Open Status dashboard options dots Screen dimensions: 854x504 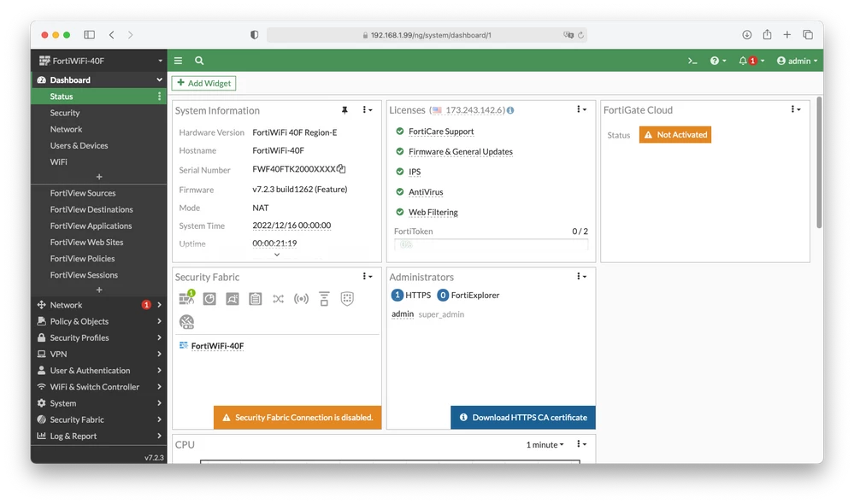[x=159, y=97]
